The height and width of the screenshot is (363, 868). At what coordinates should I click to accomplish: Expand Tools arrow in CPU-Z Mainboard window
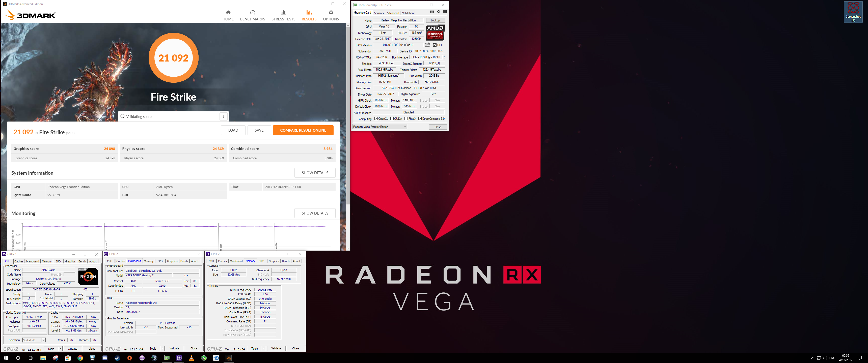point(162,349)
